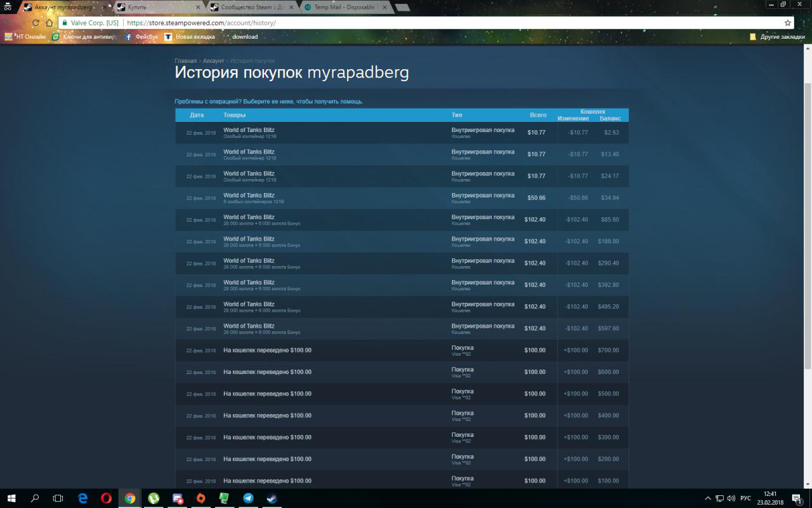Go to Главная breadcrumb link
The width and height of the screenshot is (812, 508).
[x=186, y=61]
